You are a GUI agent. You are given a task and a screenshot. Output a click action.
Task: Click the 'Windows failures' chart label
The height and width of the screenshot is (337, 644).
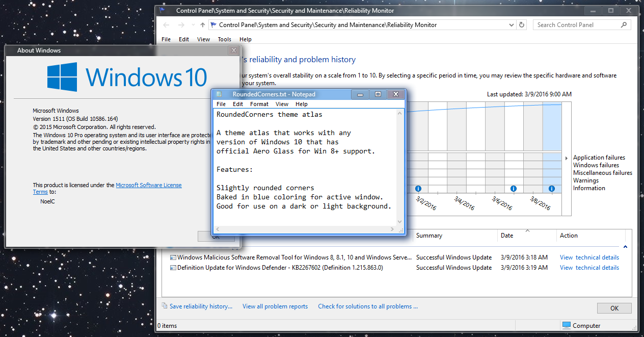596,165
